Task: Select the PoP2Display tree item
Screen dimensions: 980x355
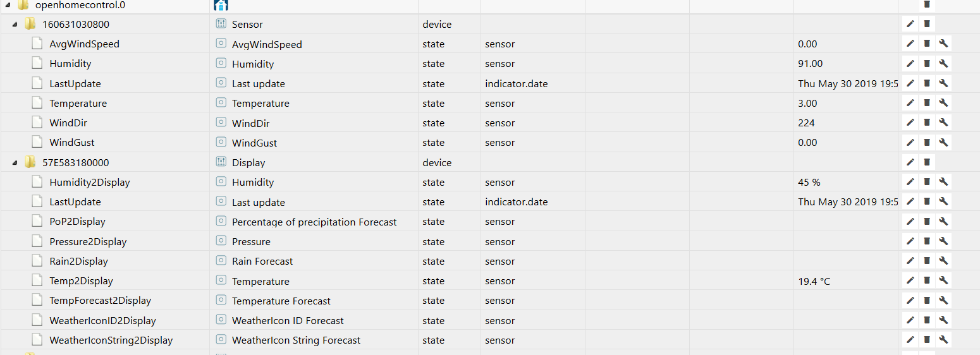Action: point(77,222)
